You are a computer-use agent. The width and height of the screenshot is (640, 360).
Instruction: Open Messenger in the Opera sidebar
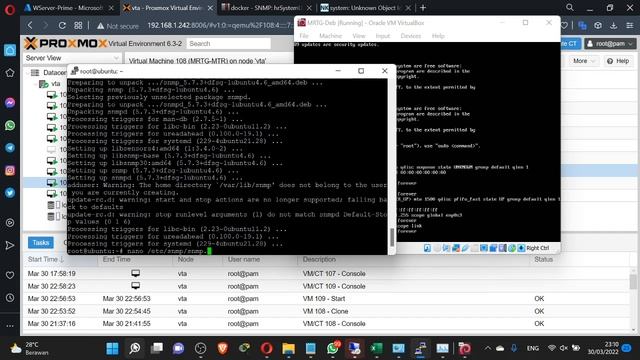pos(10,102)
